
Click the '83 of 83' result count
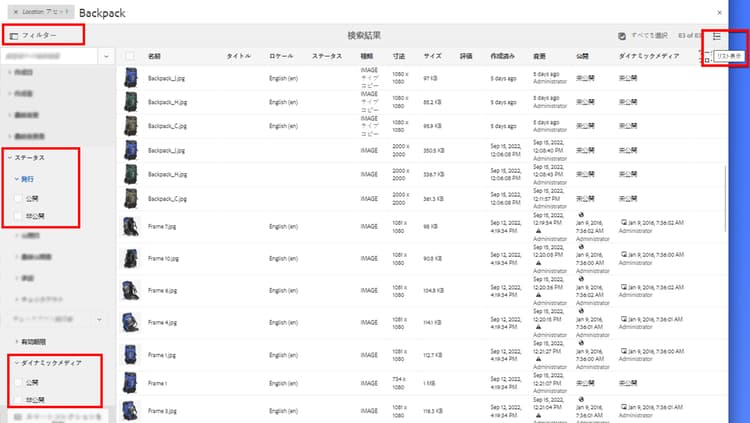[x=690, y=36]
